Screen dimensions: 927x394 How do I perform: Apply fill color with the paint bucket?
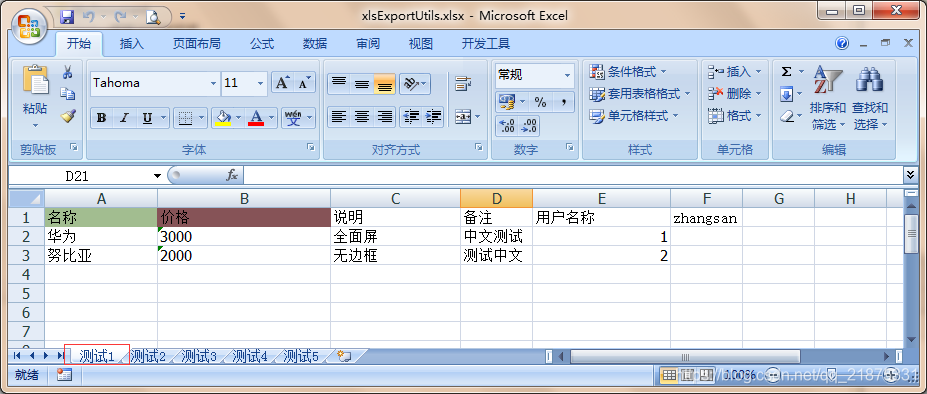(223, 118)
